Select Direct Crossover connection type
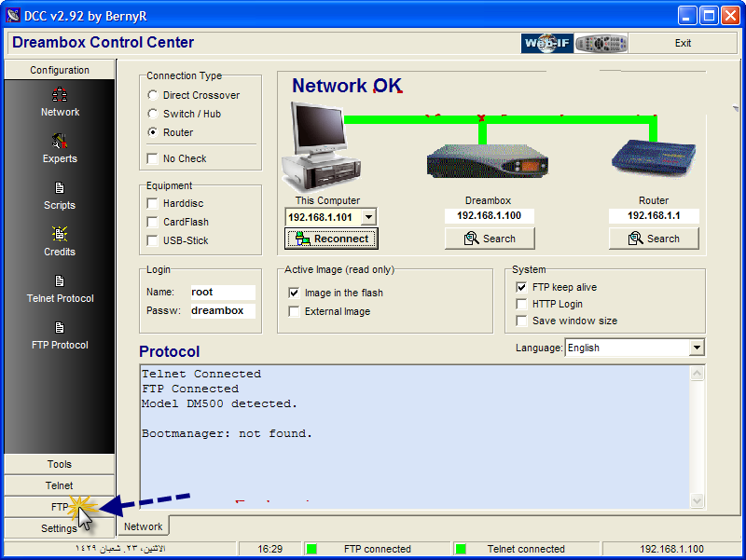746x560 pixels. (152, 95)
